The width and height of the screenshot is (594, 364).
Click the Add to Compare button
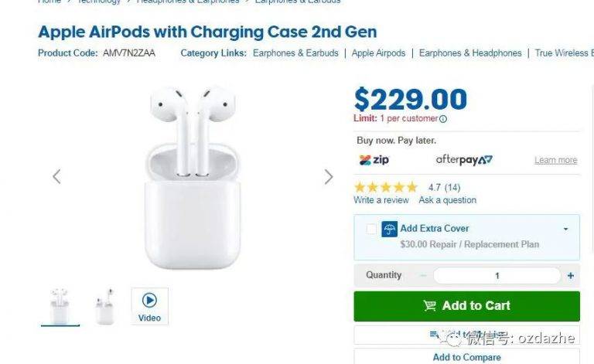[466, 357]
